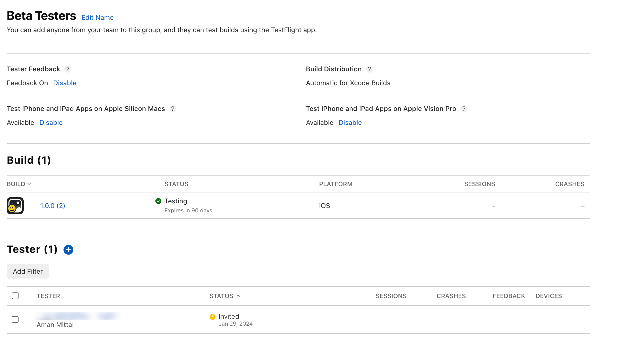
Task: Click the blue plus icon beside Tester
Action: coord(68,249)
